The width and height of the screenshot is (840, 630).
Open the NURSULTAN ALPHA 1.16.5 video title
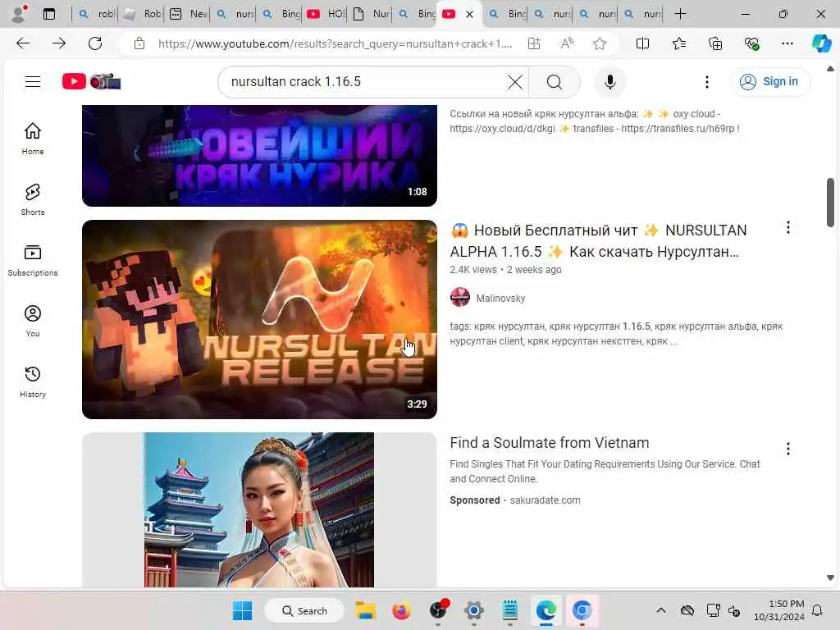[x=598, y=241]
